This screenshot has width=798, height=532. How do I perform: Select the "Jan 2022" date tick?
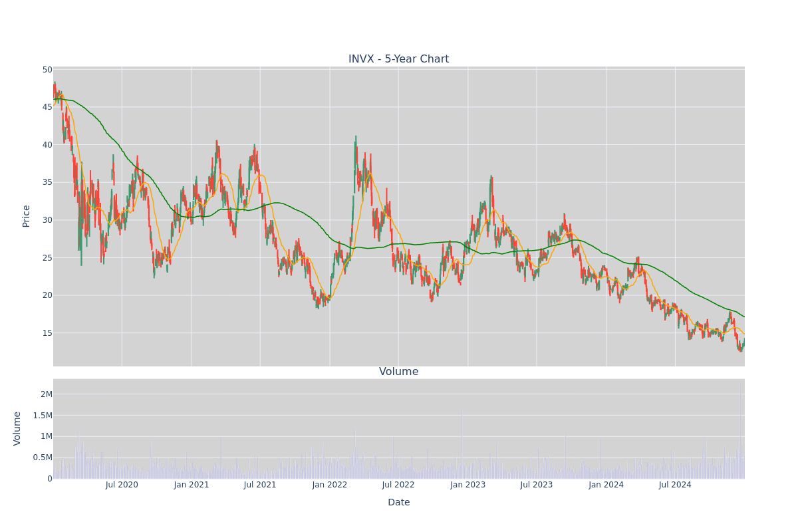tap(330, 485)
